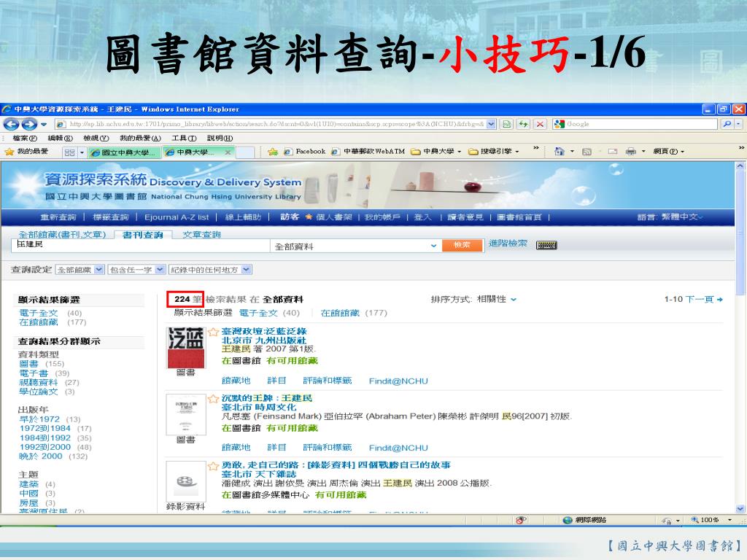Open 詳目 for 沉默的王牌 record
Viewport: 747px width, 560px height.
point(276,448)
